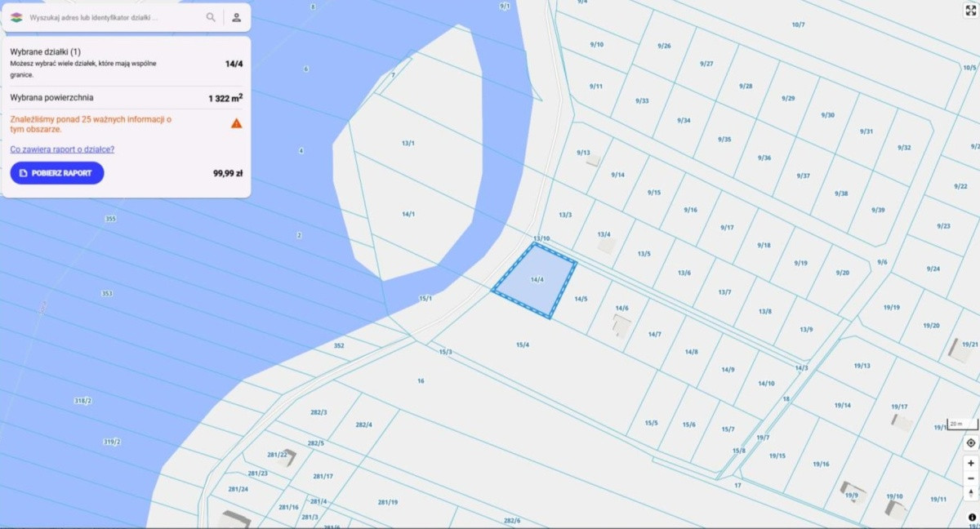Select parcel 282/4 on the map

click(363, 425)
